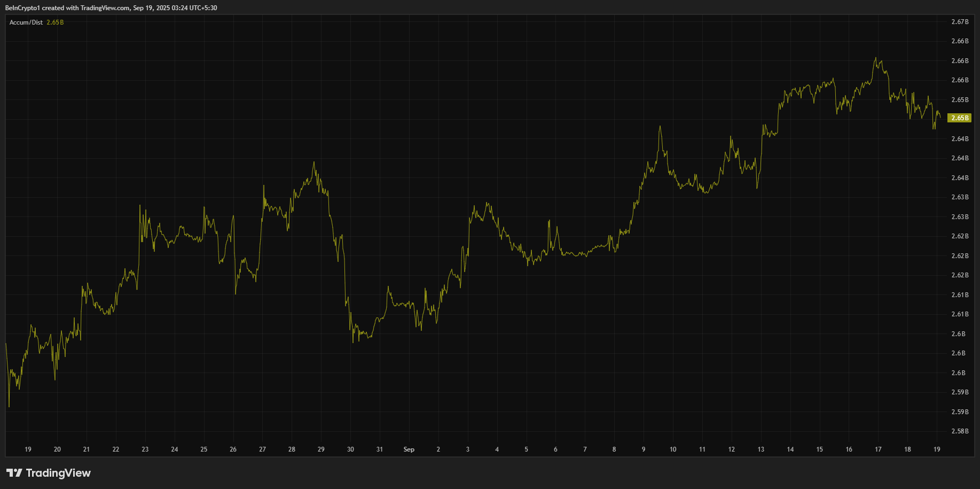Choose date 21 on the time axis
980x489 pixels.
point(87,449)
